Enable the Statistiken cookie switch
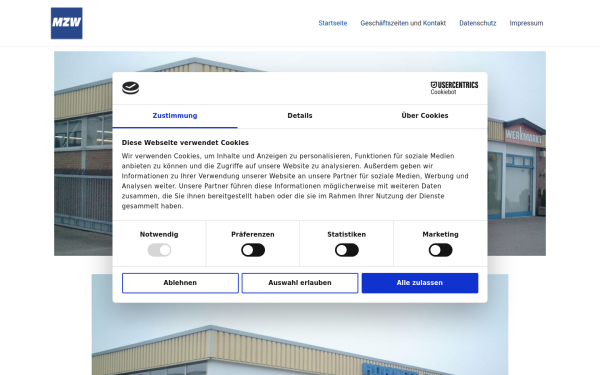600x375 pixels. pos(347,250)
